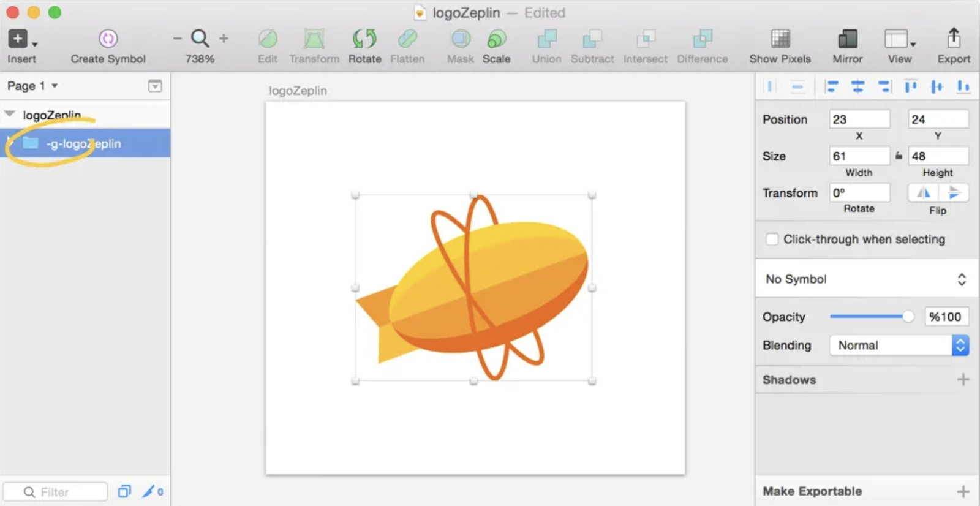The image size is (980, 506).
Task: Select the -g-logoZeplin layer group
Action: (85, 143)
